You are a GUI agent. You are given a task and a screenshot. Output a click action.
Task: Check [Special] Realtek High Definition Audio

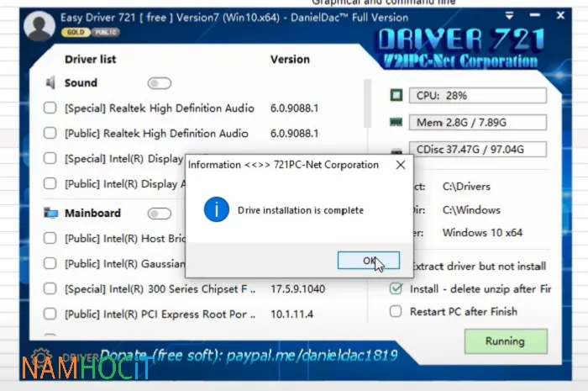[50, 108]
